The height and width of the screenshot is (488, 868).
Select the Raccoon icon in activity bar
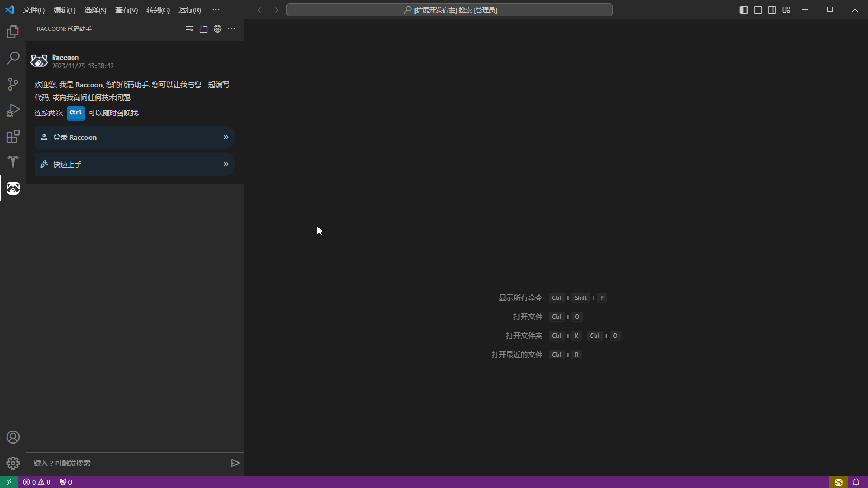13,188
